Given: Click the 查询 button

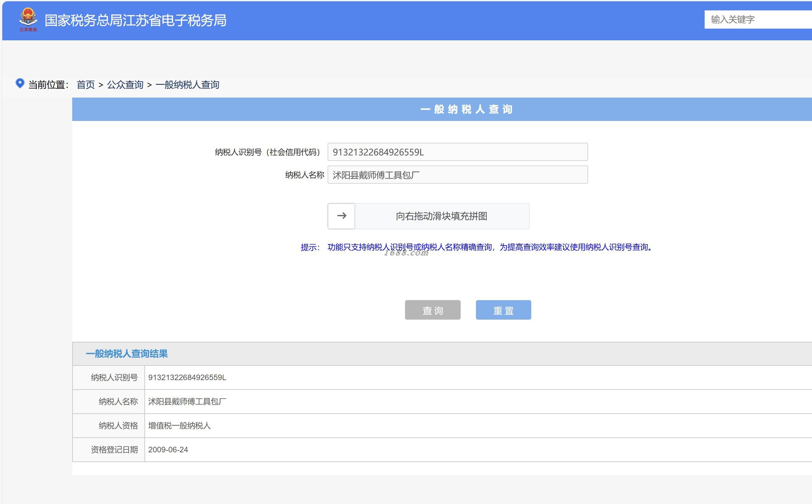Looking at the screenshot, I should point(432,310).
